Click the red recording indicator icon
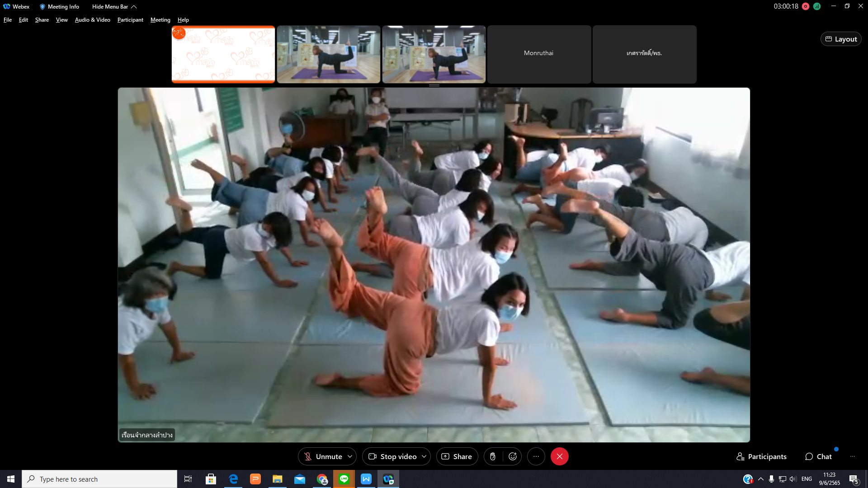The height and width of the screenshot is (488, 868). click(x=806, y=6)
